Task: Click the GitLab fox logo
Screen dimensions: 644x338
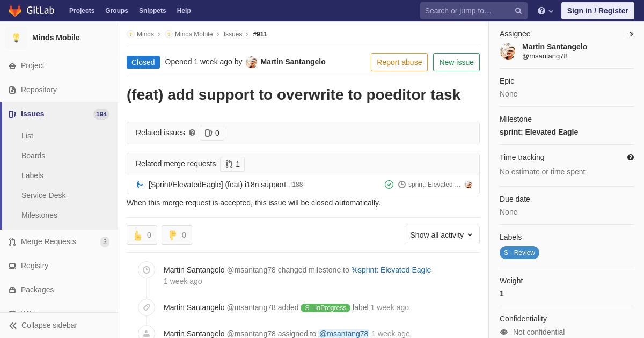Action: click(x=15, y=10)
